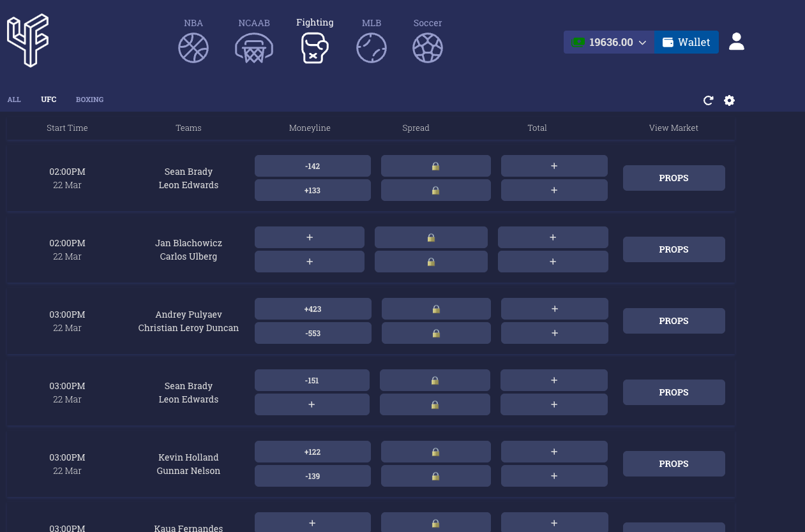Expand the Jan Blachowicz moneyline plus button
805x532 pixels.
point(310,237)
